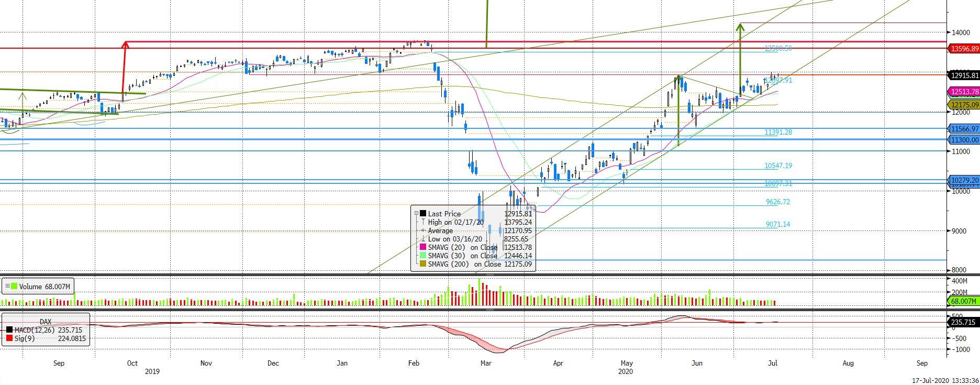Click the Volume 68.007M legend label

pyautogui.click(x=45, y=287)
